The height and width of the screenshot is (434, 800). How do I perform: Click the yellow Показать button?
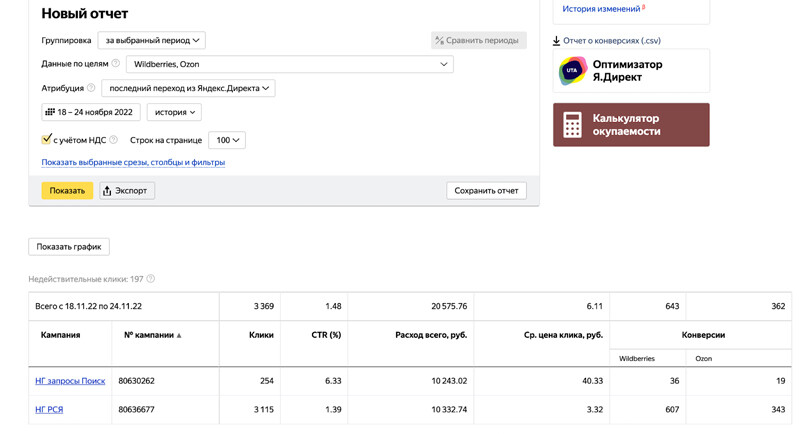(x=67, y=191)
